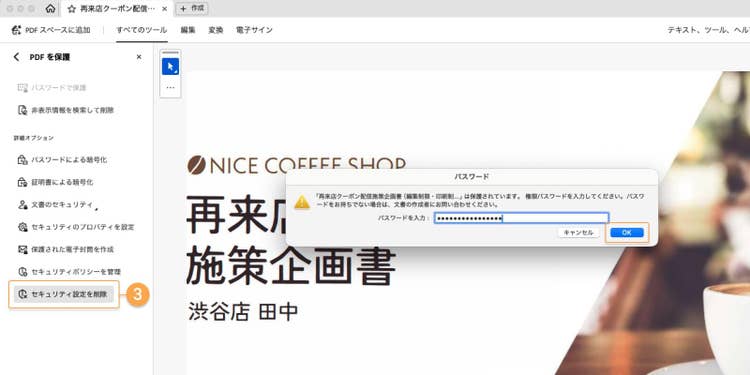This screenshot has height=375, width=750.
Task: Click PDF スペースに追加
Action: pos(51,30)
